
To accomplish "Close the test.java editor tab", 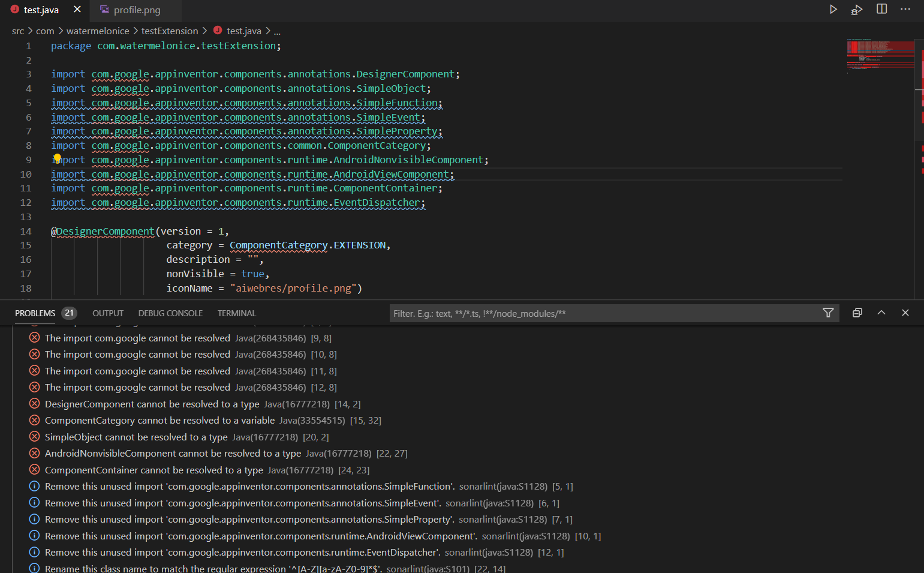I will coord(77,10).
